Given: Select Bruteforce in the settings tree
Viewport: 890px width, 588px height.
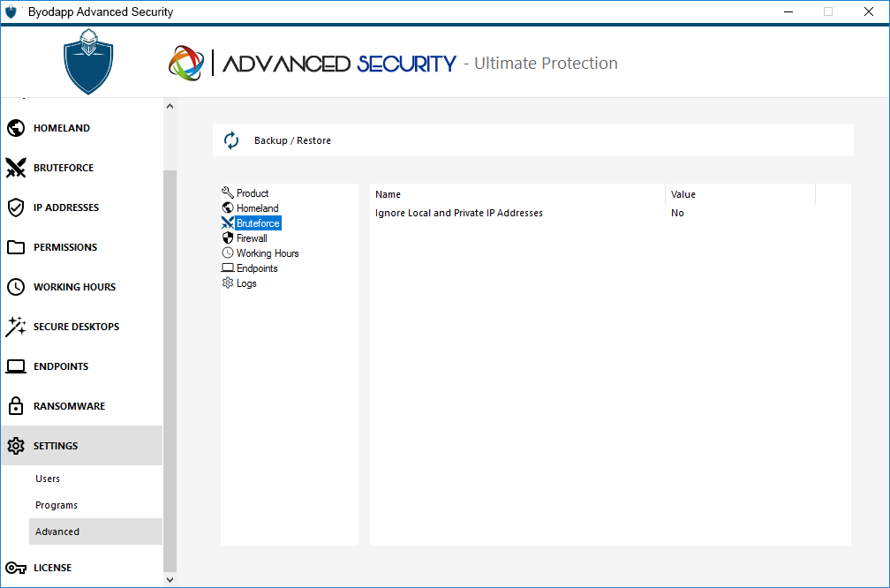Looking at the screenshot, I should point(258,223).
